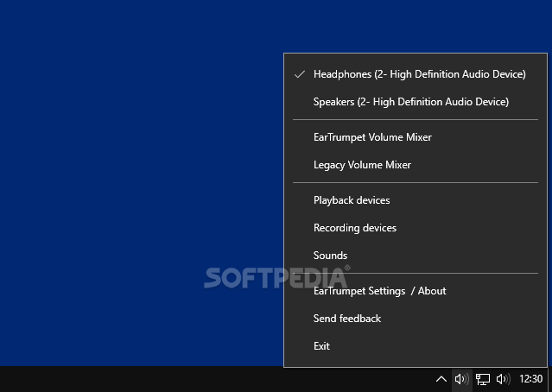
Task: Click the highlighted EarTrumpet speaker tray icon
Action: tap(462, 379)
